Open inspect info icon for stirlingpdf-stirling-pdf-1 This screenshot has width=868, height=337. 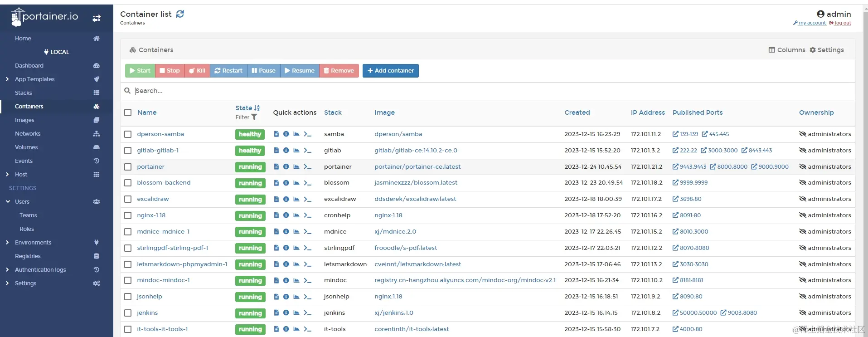tap(286, 248)
